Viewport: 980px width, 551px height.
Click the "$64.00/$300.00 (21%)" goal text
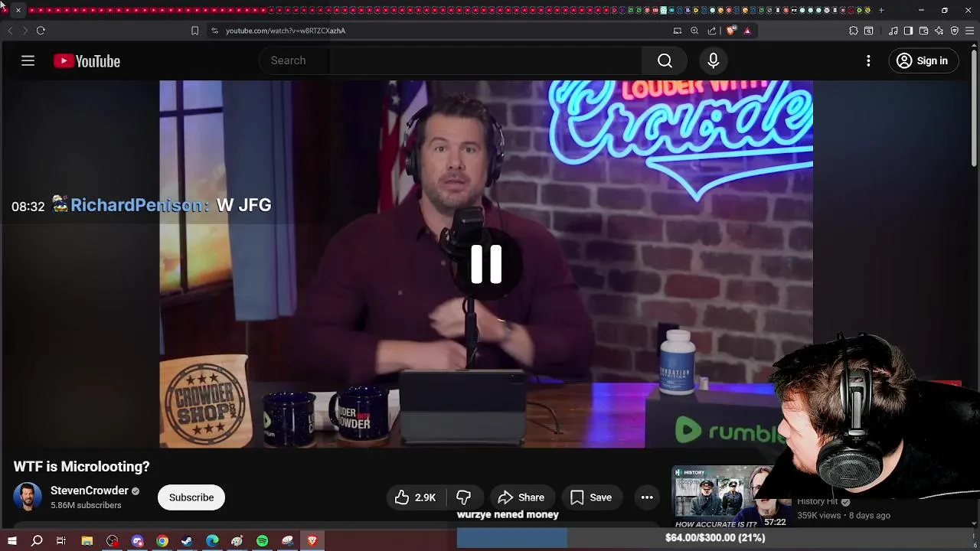tap(715, 538)
